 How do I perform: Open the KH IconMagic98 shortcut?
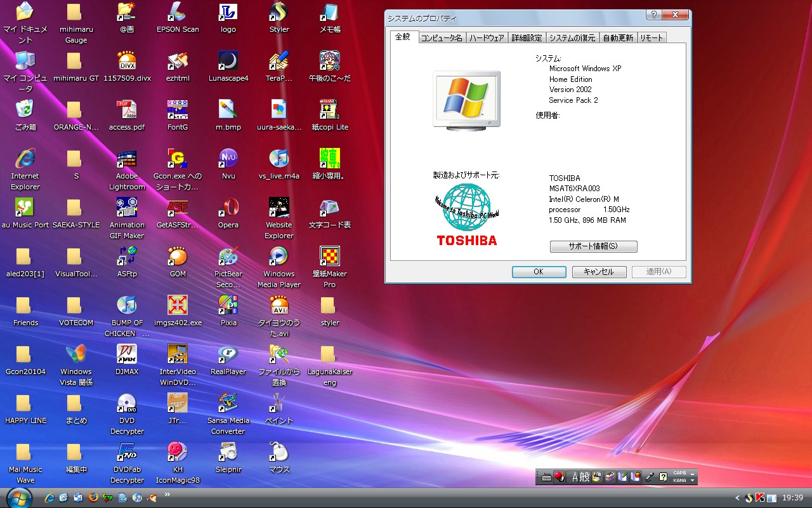[178, 464]
